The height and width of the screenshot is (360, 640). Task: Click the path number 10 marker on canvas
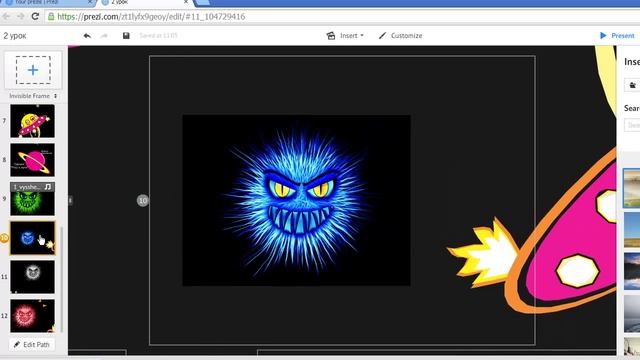point(142,200)
